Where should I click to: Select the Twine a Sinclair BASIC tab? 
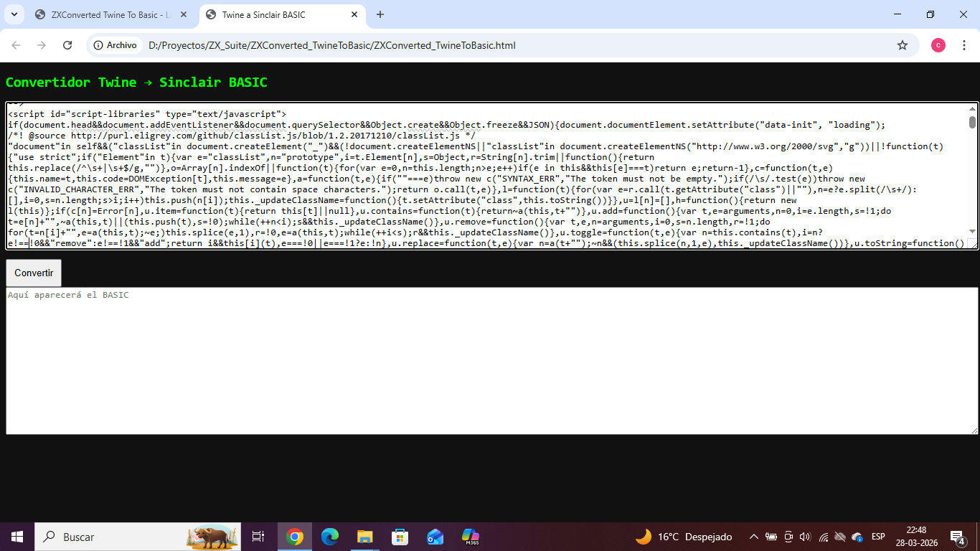click(281, 14)
